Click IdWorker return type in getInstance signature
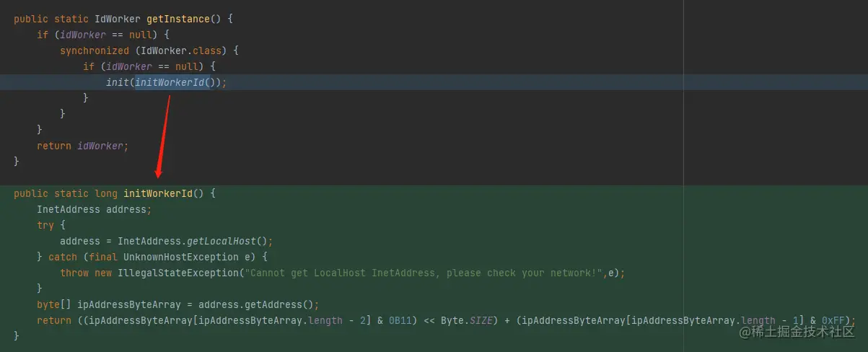This screenshot has width=868, height=352. click(118, 19)
